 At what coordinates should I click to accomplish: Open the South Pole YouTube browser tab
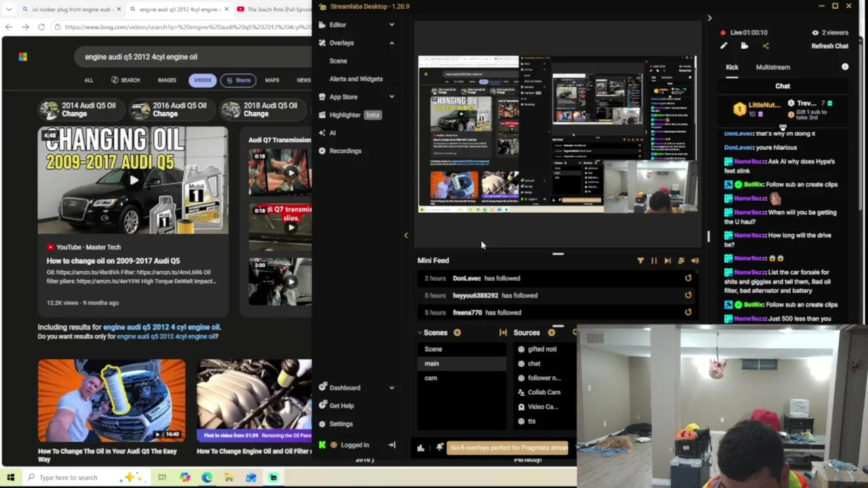(x=274, y=9)
